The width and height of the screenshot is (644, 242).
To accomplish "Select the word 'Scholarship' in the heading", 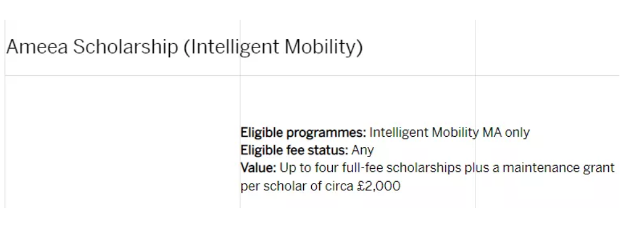I will pos(125,47).
